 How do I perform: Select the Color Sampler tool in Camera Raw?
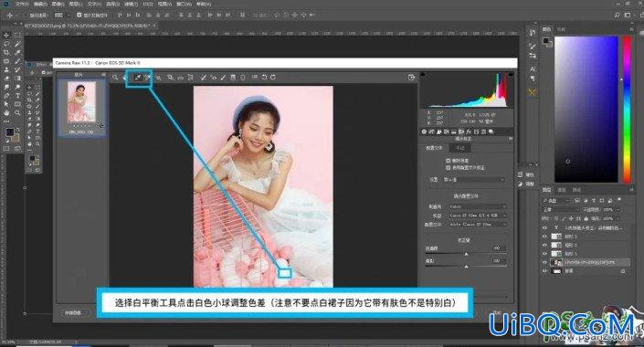[147, 78]
